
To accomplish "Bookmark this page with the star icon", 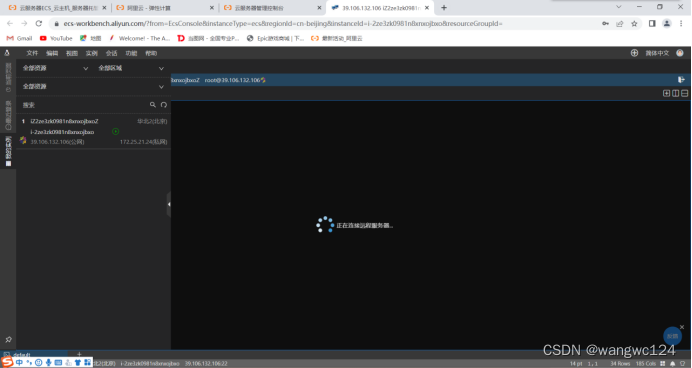I will click(x=634, y=23).
